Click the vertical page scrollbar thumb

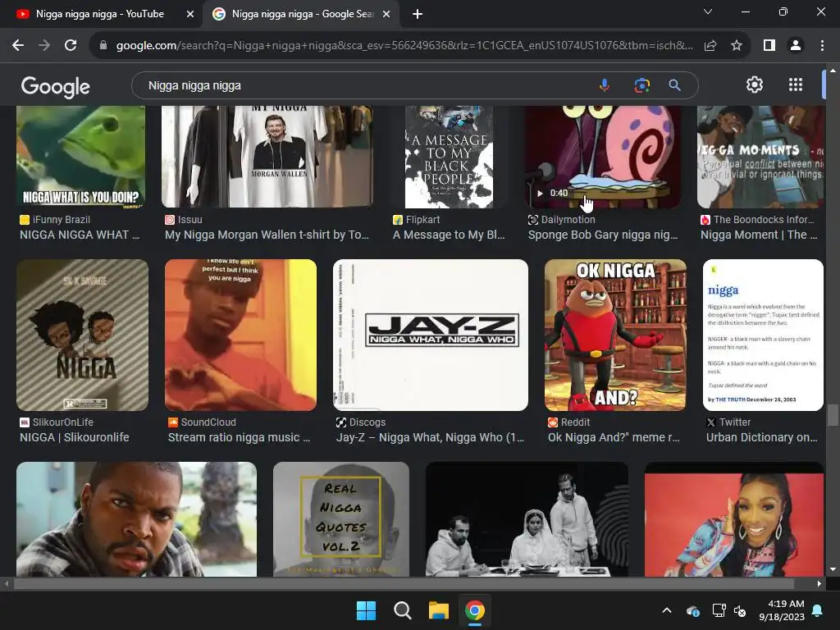coord(833,415)
